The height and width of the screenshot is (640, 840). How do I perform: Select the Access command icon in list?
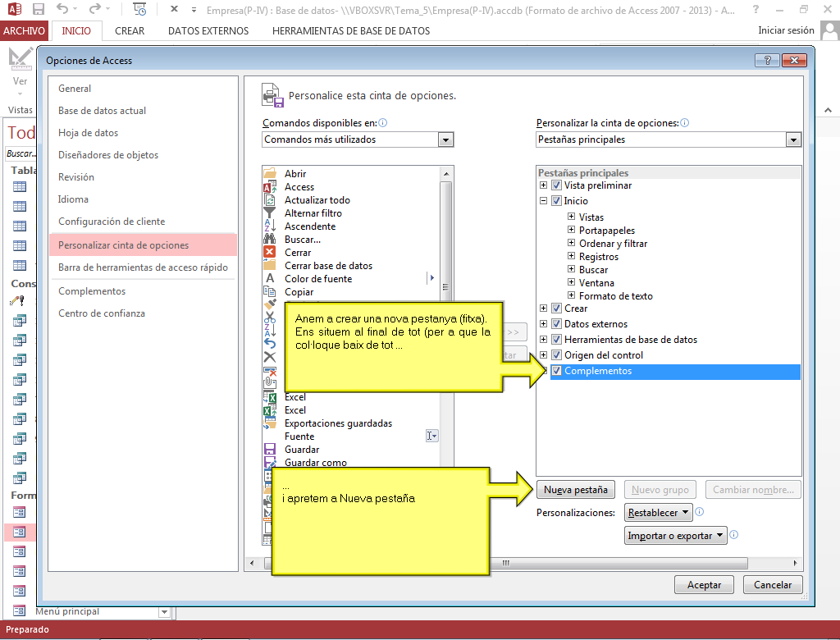270,186
